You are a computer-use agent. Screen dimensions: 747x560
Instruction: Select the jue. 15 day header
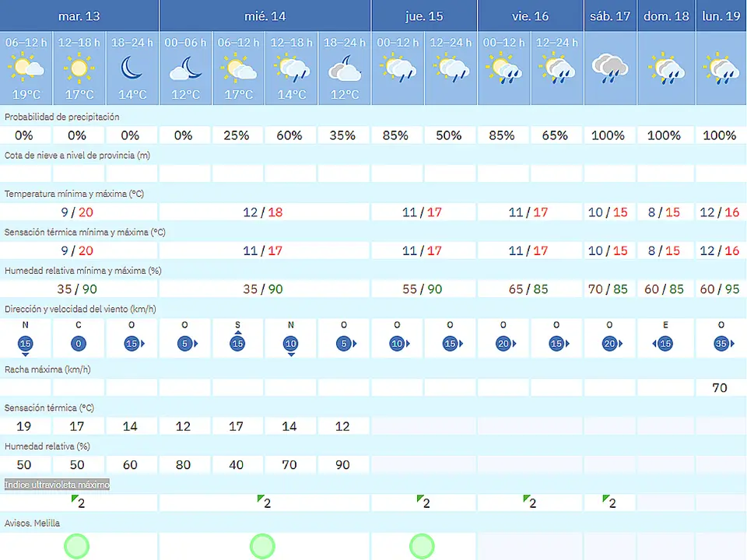click(424, 16)
